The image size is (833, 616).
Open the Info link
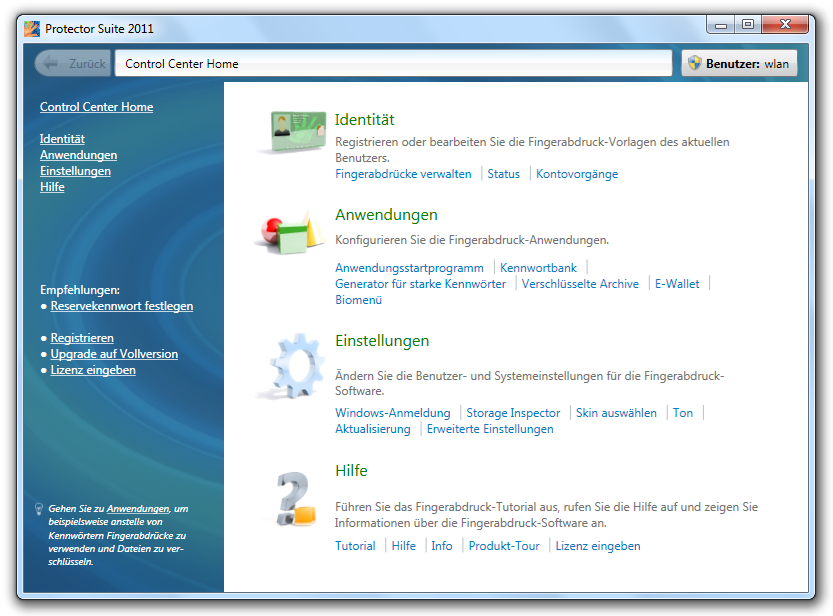click(x=442, y=546)
